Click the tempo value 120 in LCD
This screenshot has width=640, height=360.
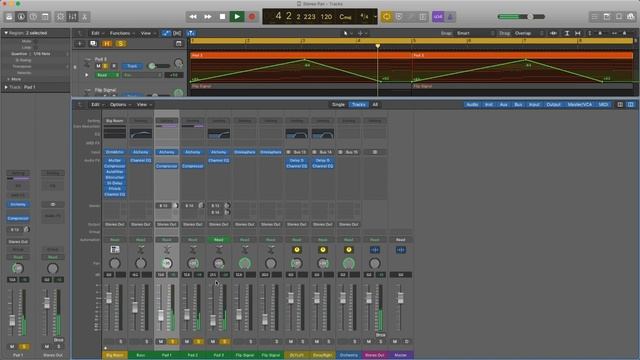click(x=326, y=17)
